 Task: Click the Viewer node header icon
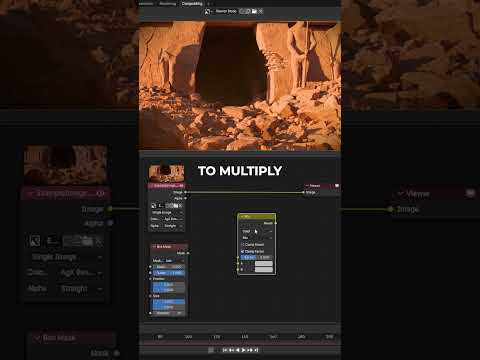pos(337,186)
